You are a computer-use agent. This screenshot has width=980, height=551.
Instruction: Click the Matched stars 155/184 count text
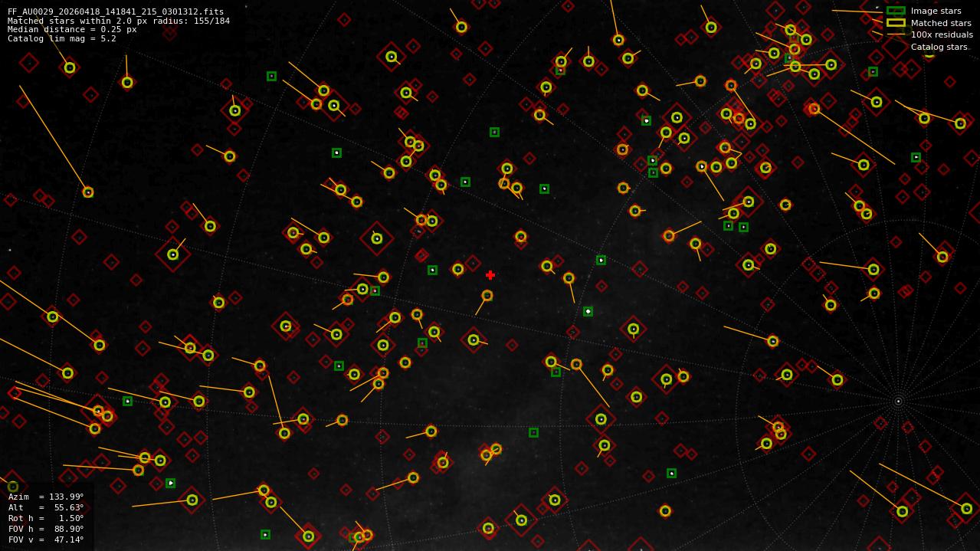pos(118,21)
